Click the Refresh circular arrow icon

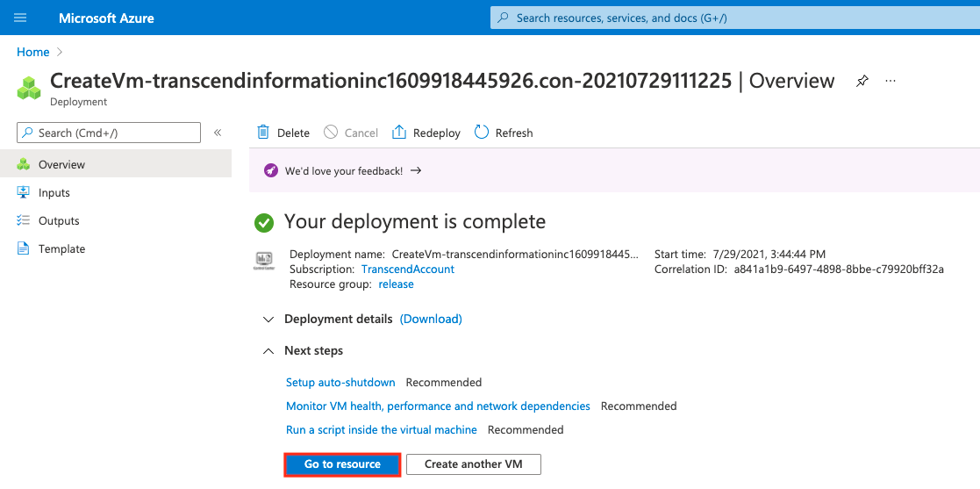(482, 132)
